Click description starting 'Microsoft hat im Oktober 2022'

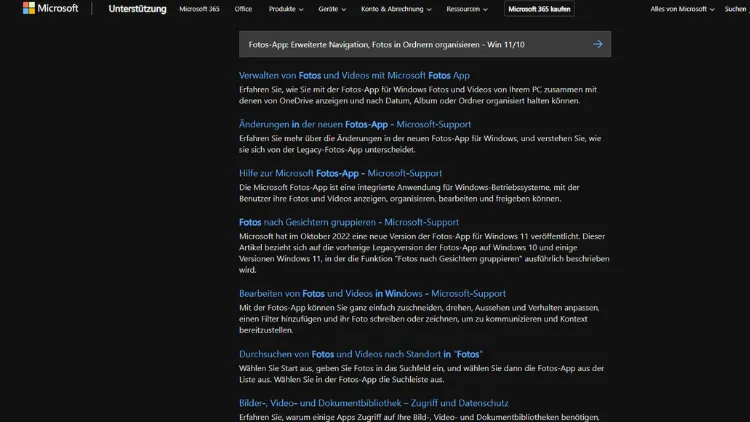424,253
